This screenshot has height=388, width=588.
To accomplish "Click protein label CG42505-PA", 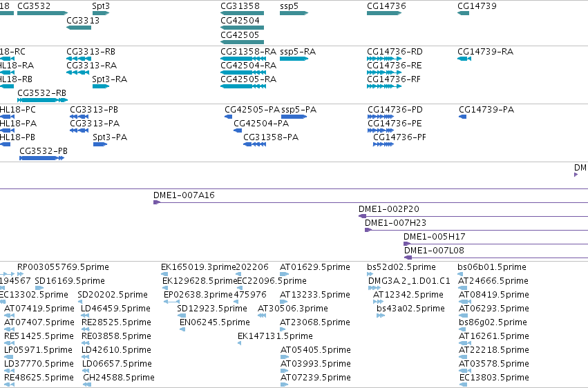I will click(x=252, y=110).
